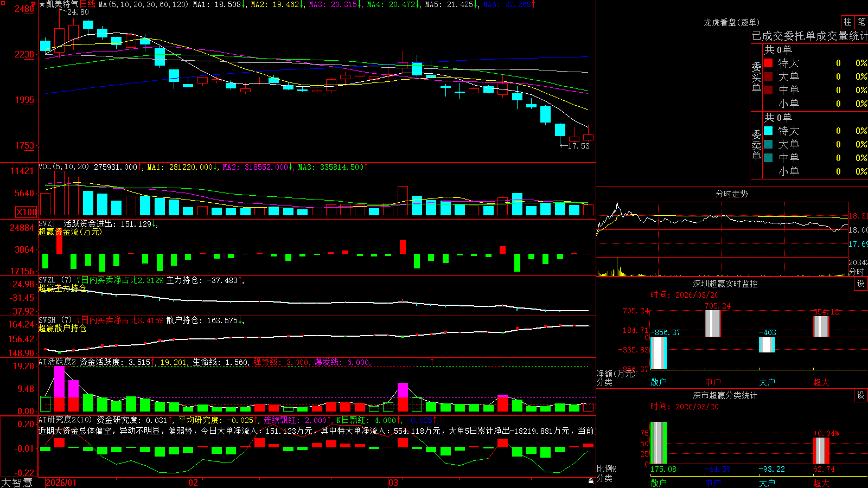Screen dimensions: 868x488
Task: Click the ×100 volume scale box
Action: [x=27, y=212]
